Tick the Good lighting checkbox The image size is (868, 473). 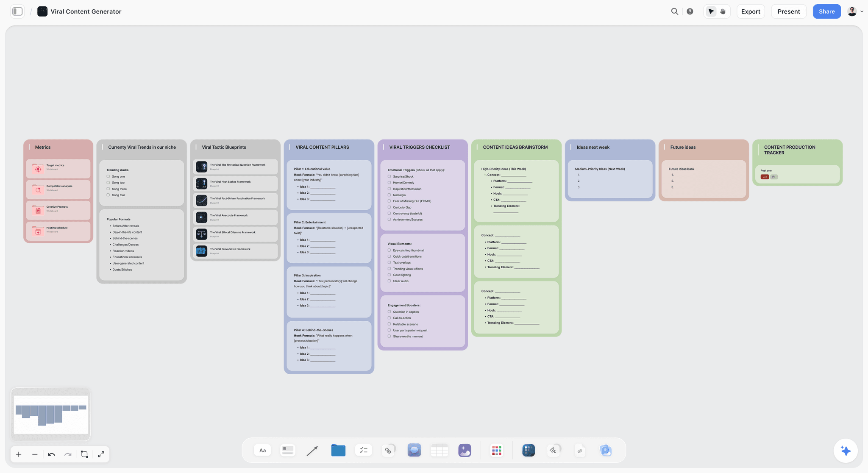click(389, 275)
